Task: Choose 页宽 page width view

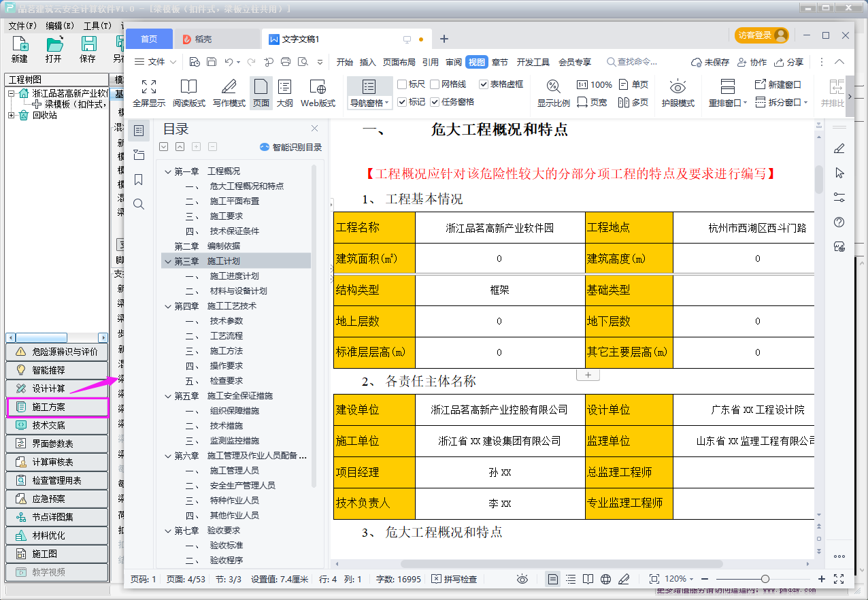Action: coord(592,102)
